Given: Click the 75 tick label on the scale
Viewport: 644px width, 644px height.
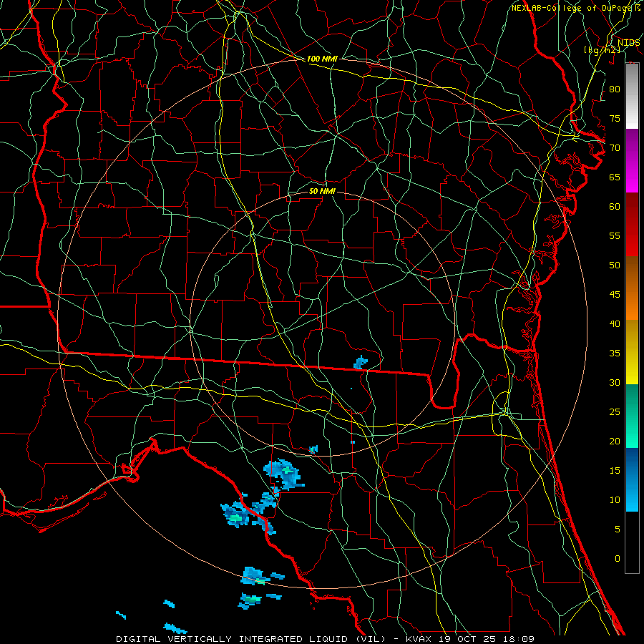Looking at the screenshot, I should [615, 118].
